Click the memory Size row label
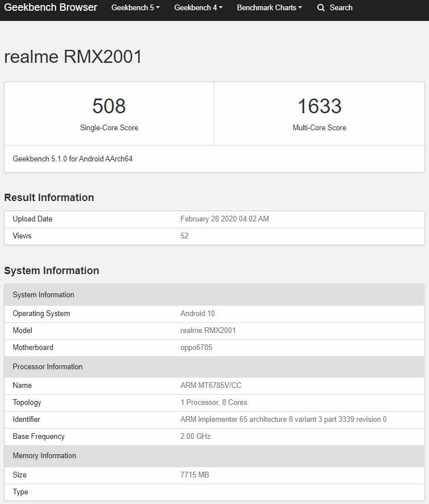The width and height of the screenshot is (429, 504). (20, 475)
